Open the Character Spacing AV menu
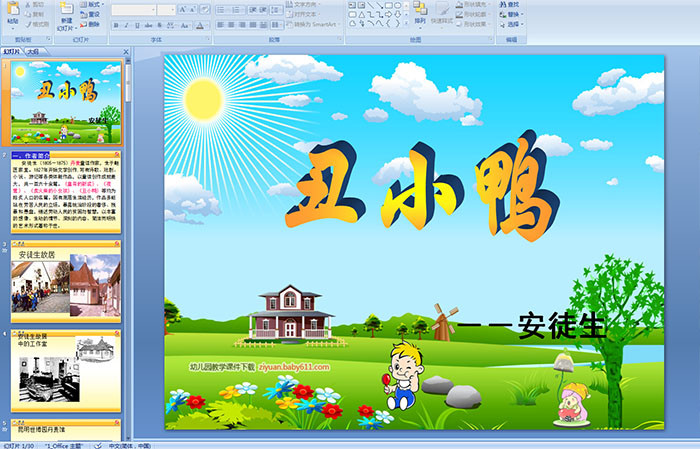Image resolution: width=700 pixels, height=449 pixels. pos(172,25)
